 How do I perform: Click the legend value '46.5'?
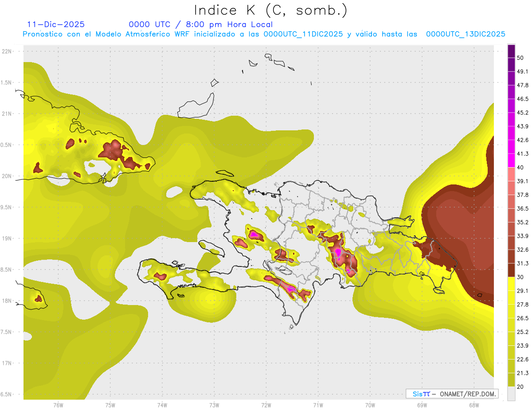coord(523,99)
